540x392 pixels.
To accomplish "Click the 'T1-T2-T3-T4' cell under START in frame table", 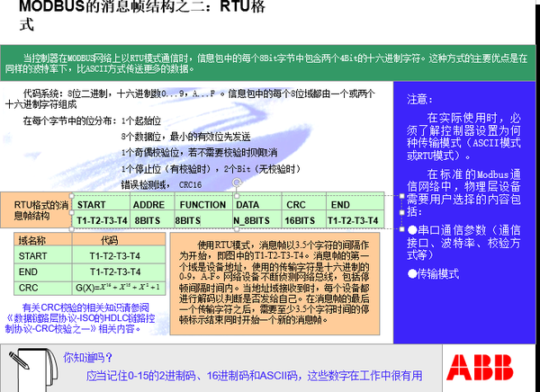I will (101, 220).
